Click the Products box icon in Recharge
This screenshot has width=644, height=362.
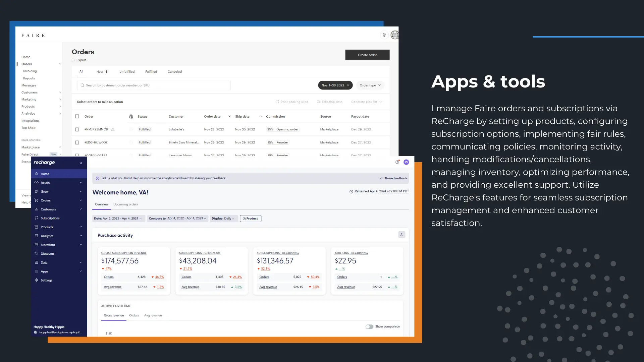[36, 227]
